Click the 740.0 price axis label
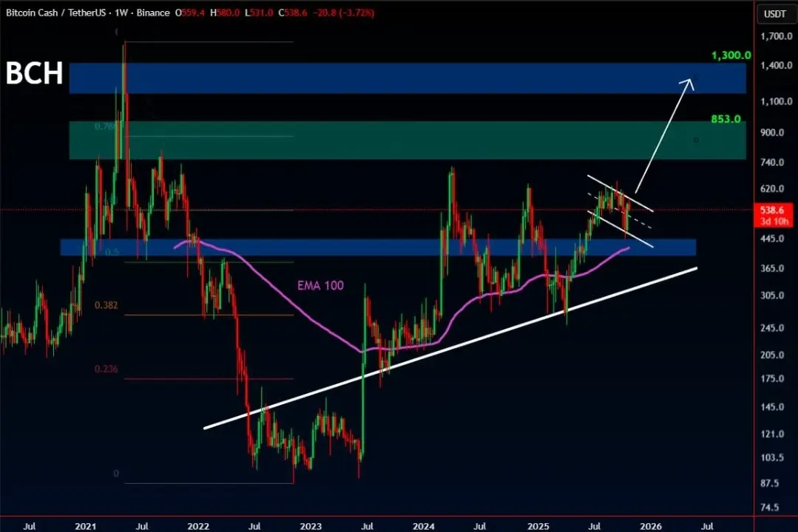This screenshot has height=532, width=798. click(x=772, y=163)
